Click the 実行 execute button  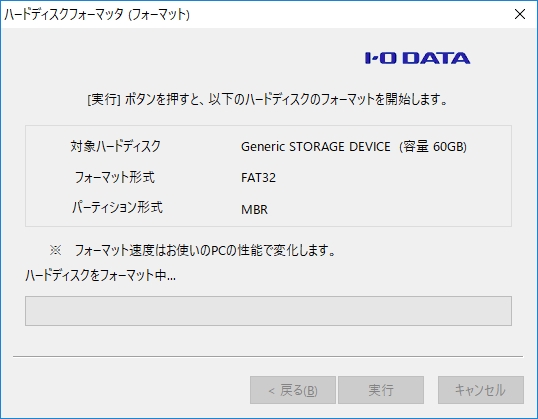(381, 390)
